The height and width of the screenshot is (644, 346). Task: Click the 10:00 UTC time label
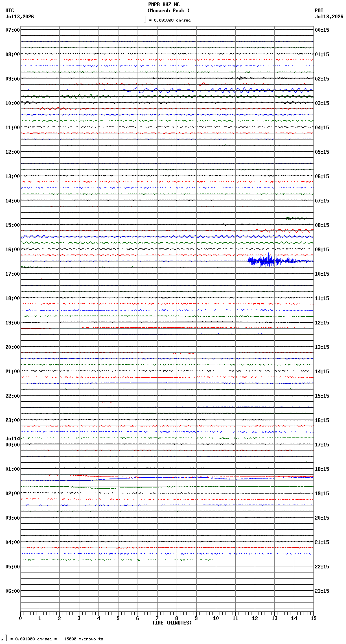[x=13, y=103]
